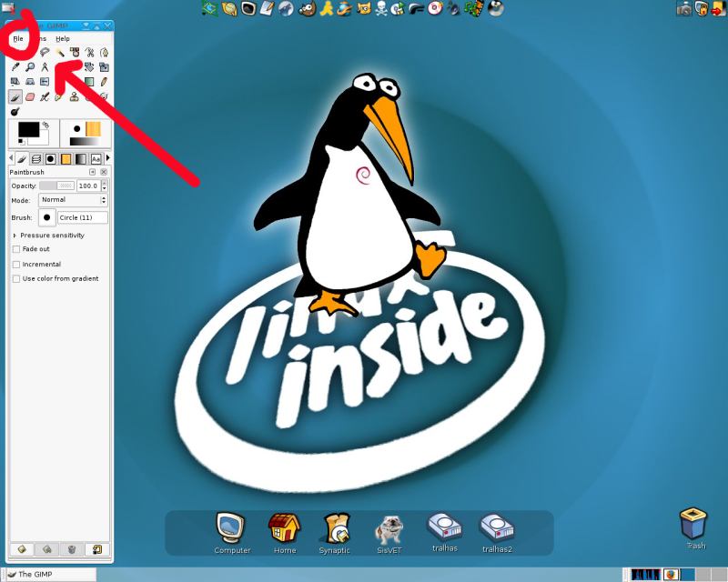The image size is (728, 582).
Task: Click The GIMP taskbar button
Action: 51,575
